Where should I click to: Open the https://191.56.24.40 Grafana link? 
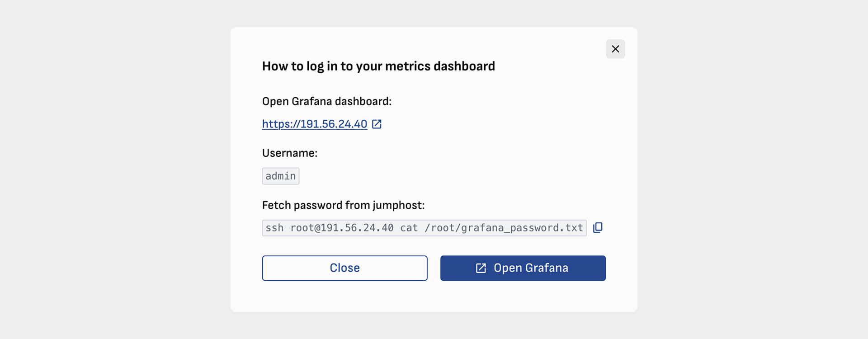(x=314, y=124)
